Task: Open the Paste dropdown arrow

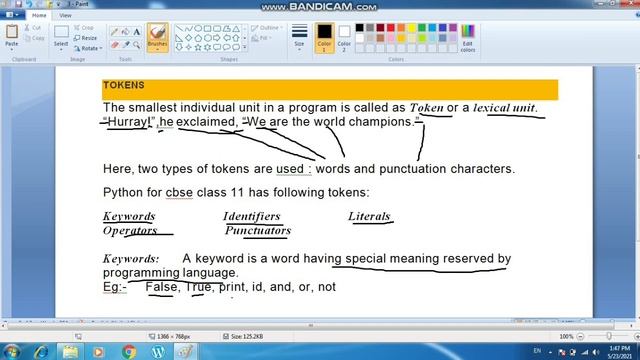Action: coord(12,49)
